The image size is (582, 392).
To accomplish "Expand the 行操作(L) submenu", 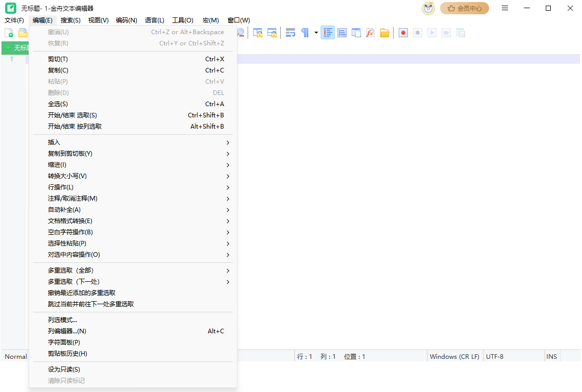I will pyautogui.click(x=133, y=187).
